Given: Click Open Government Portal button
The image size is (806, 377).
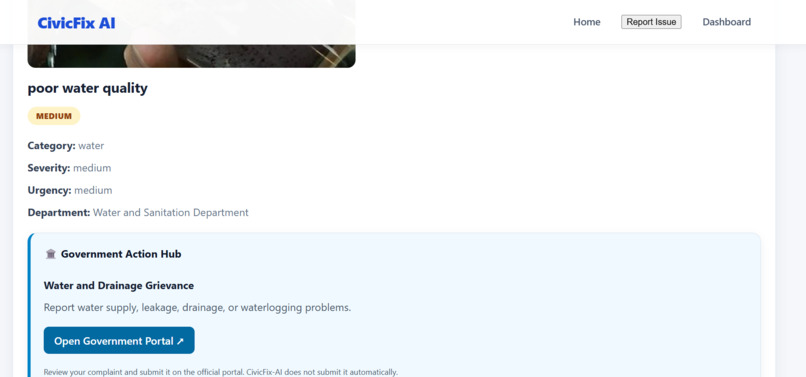Looking at the screenshot, I should click(x=119, y=340).
